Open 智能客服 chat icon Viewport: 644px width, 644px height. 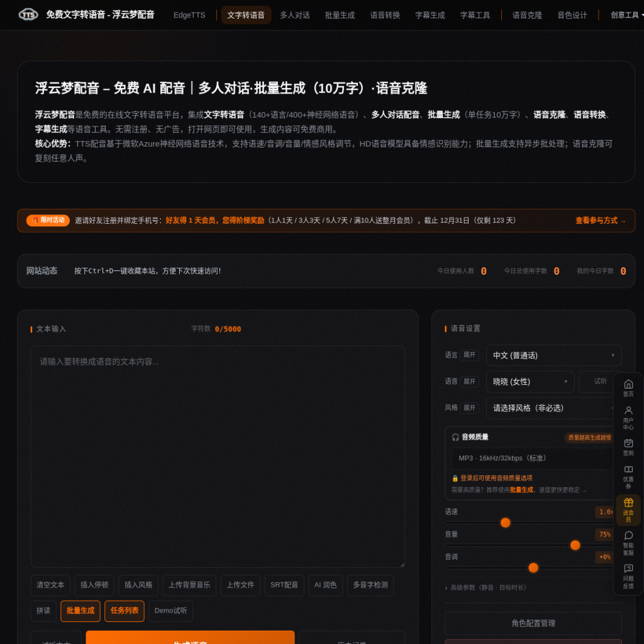pyautogui.click(x=628, y=543)
